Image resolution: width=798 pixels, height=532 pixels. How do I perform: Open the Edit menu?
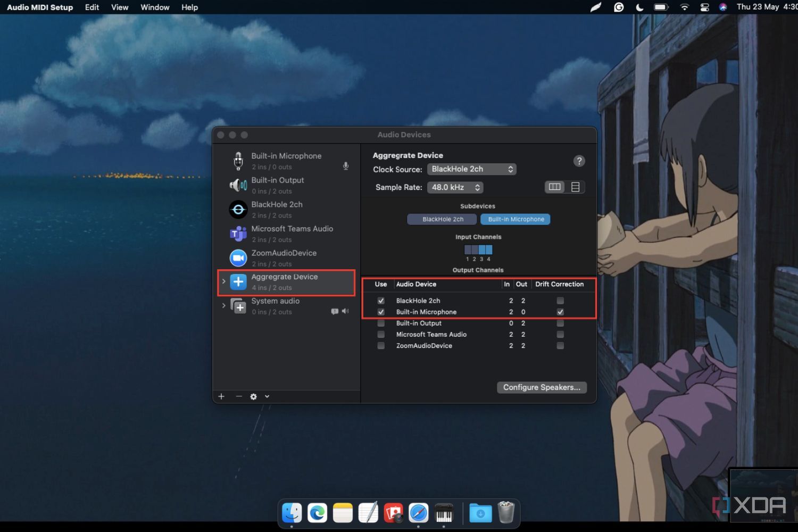[92, 7]
